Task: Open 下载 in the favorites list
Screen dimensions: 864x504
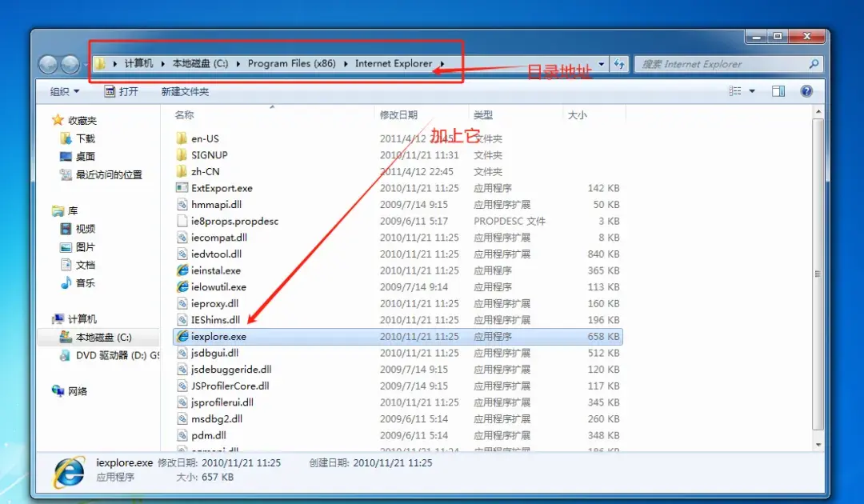Action: 85,138
